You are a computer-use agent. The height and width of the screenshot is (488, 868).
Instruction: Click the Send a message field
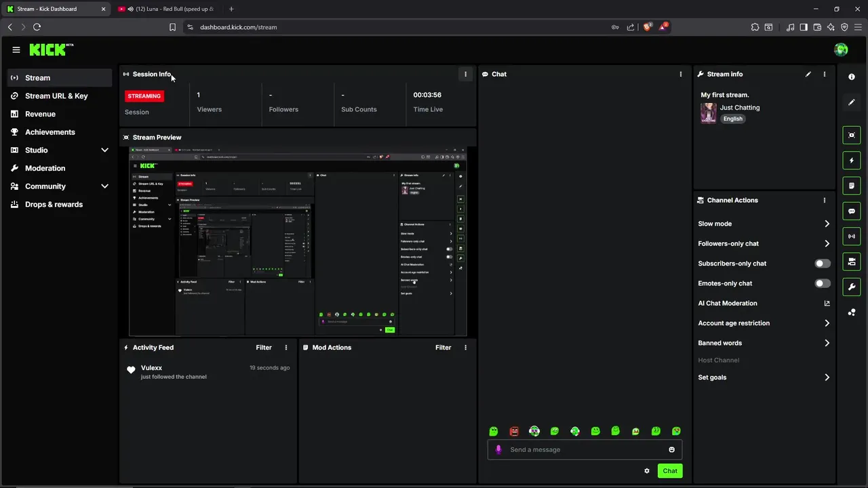point(585,449)
